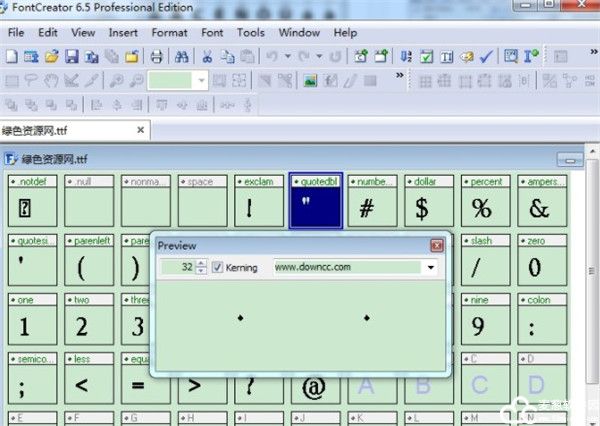Click the Find binoculars icon
Image resolution: width=600 pixels, height=426 pixels.
(x=181, y=57)
